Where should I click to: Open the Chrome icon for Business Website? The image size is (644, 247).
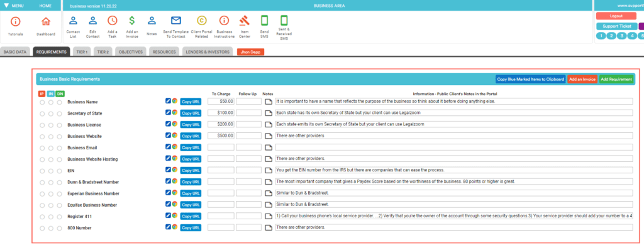click(175, 135)
